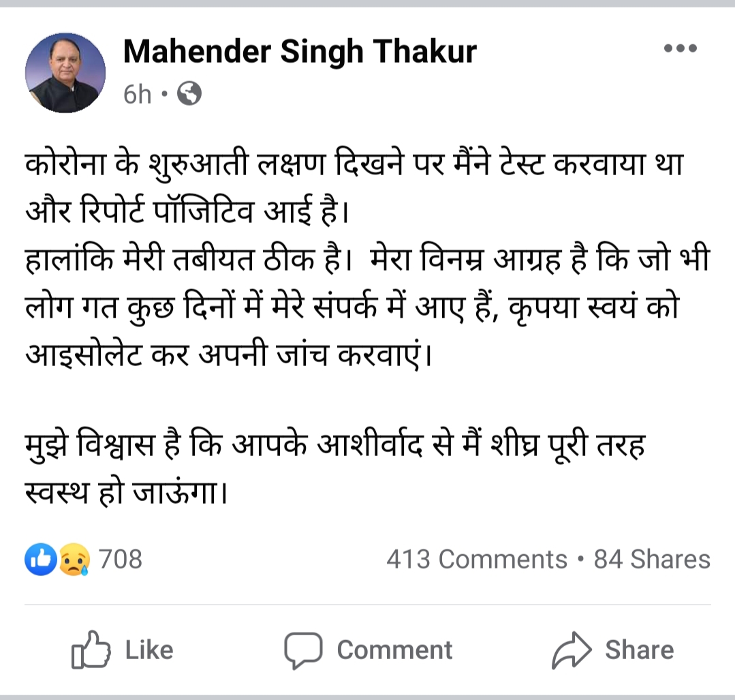
Task: Open the Mahender Singh Thakur name link
Action: coord(300,52)
